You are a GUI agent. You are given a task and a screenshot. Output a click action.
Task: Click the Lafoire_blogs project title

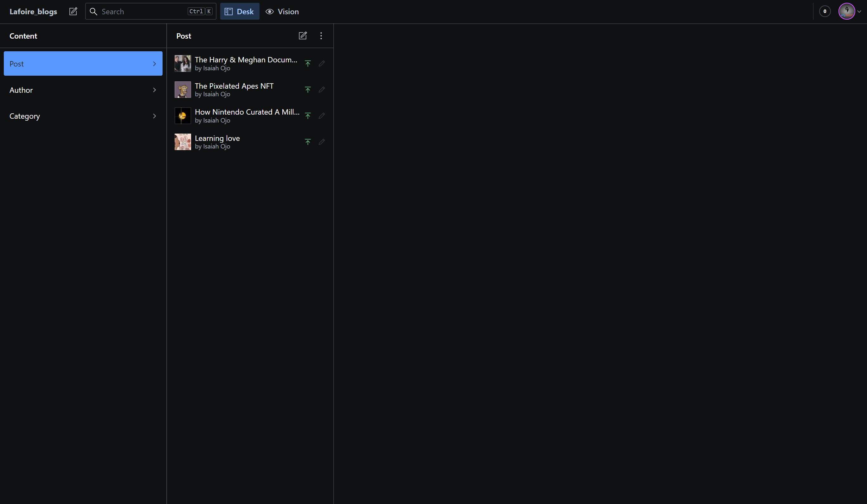pos(33,11)
